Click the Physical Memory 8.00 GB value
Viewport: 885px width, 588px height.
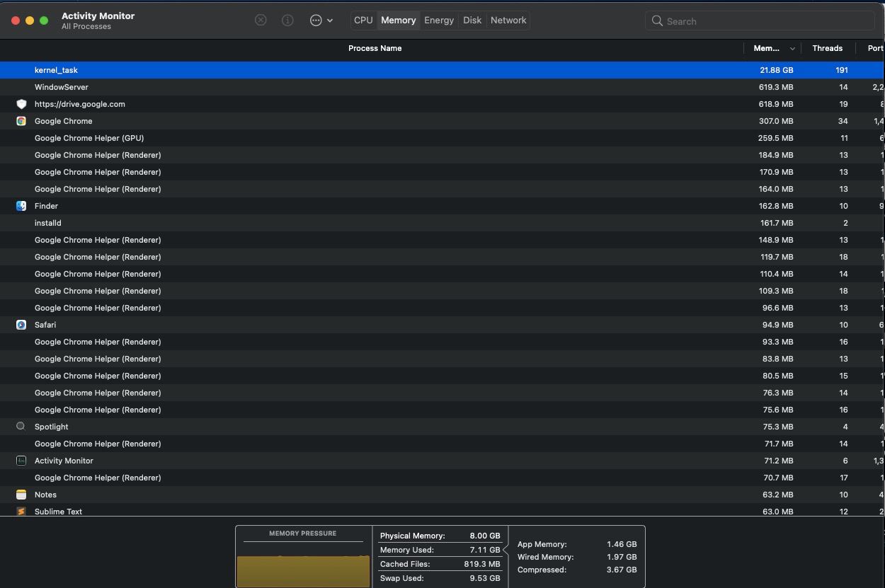485,536
